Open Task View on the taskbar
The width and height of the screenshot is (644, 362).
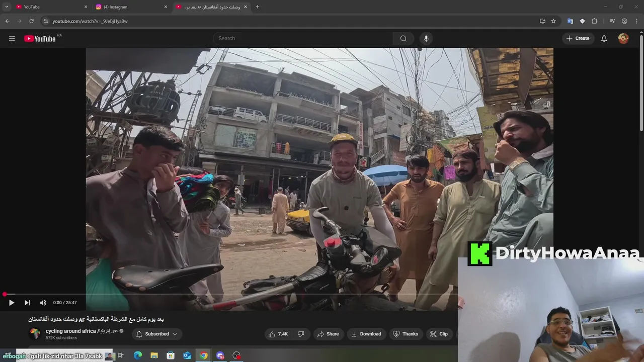121,355
